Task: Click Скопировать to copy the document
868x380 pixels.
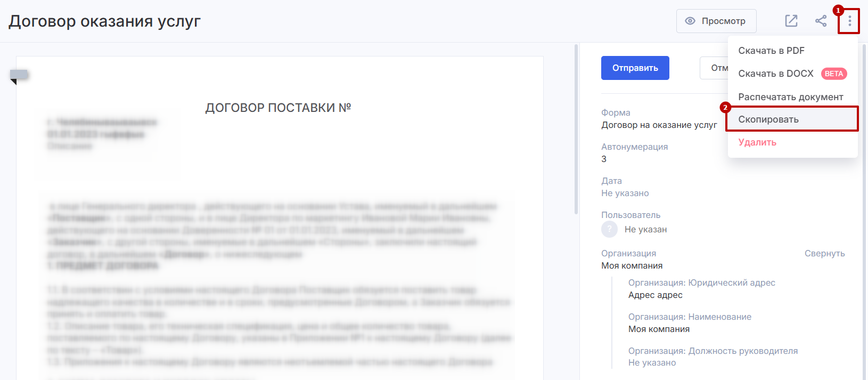Action: point(768,119)
